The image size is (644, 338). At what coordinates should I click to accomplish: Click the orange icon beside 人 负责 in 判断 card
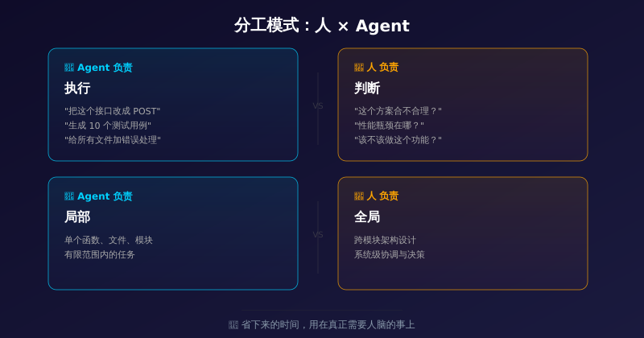pyautogui.click(x=359, y=68)
